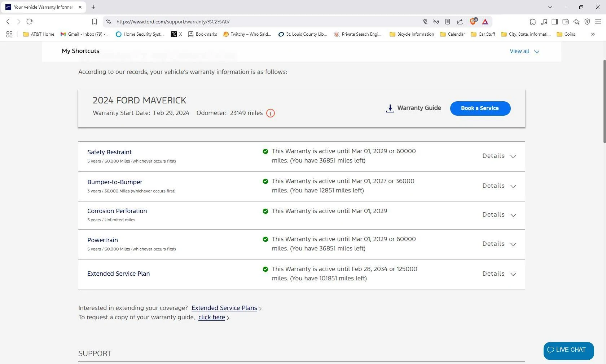Share this page using the share icon

tap(460, 22)
